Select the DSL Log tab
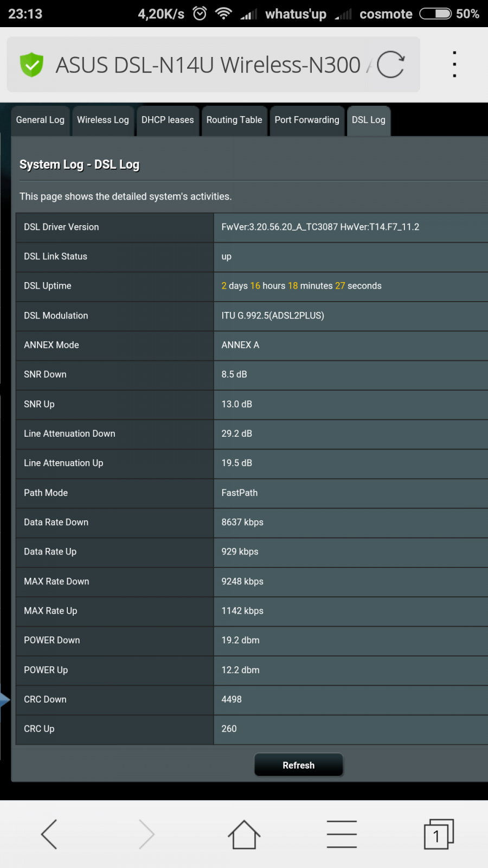Screen dimensions: 488x868 point(369,120)
